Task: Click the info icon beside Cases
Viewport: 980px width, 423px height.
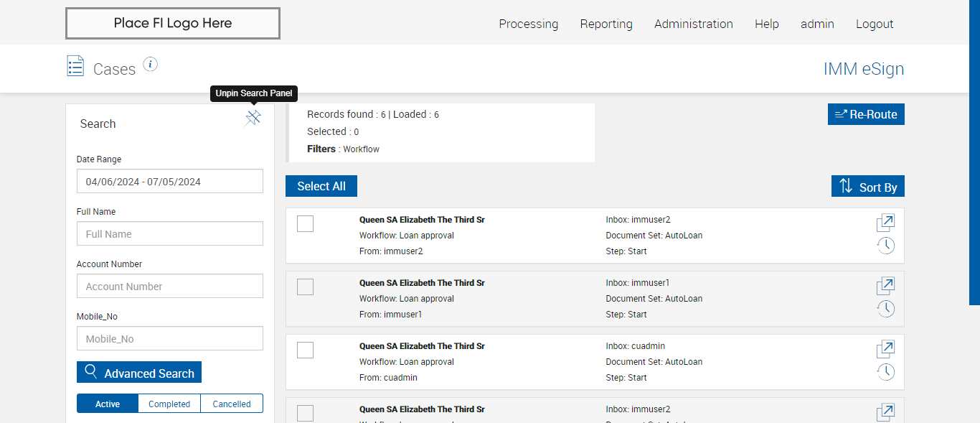Action: (x=150, y=65)
